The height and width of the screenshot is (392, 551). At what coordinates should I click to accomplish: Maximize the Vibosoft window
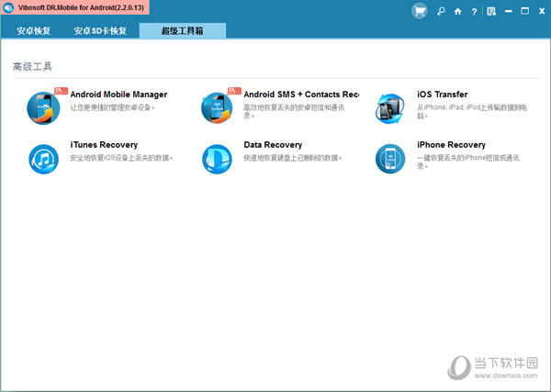525,11
